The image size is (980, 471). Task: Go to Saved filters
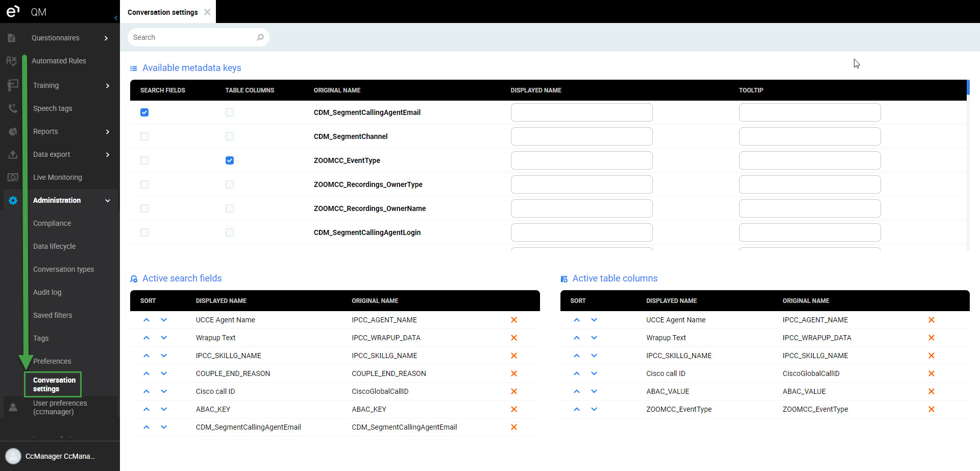pyautogui.click(x=53, y=315)
